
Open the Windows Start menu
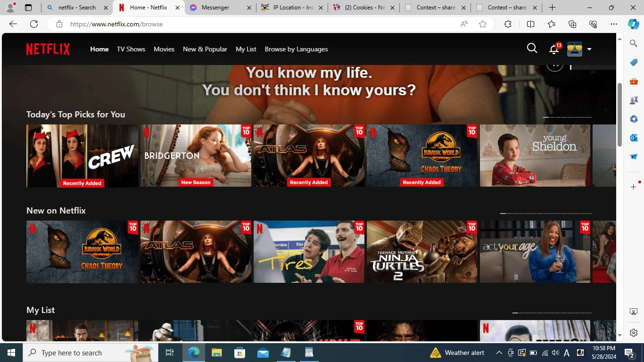[11, 353]
